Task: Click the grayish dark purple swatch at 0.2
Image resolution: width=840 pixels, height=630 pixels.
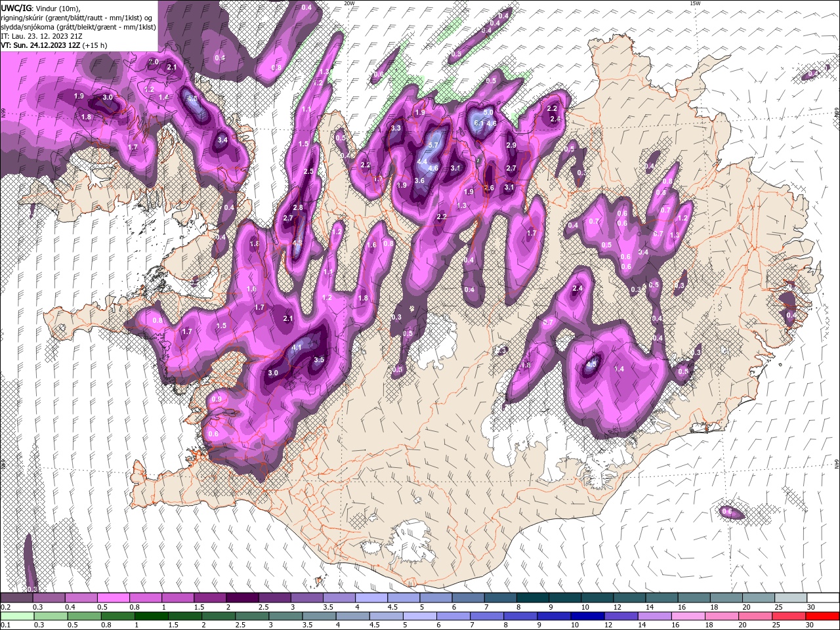Action: [x=16, y=598]
